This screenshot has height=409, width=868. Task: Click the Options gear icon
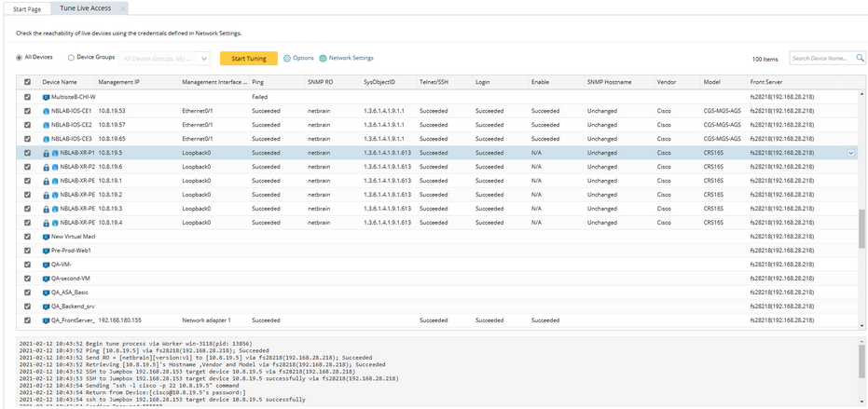coord(287,58)
